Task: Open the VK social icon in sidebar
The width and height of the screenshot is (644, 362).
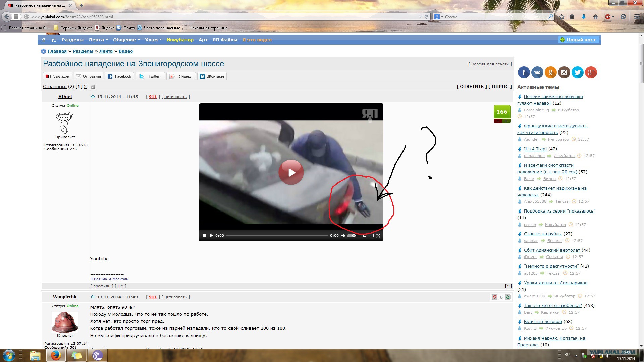Action: coord(537,72)
